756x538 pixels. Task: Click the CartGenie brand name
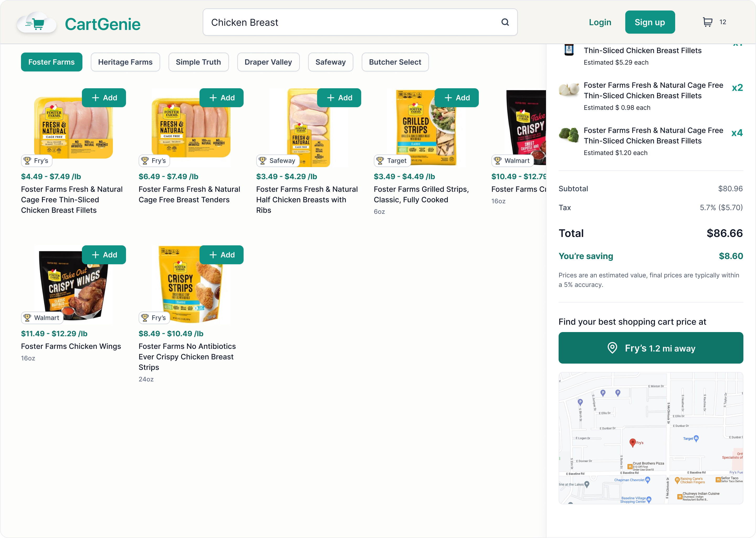pos(103,24)
